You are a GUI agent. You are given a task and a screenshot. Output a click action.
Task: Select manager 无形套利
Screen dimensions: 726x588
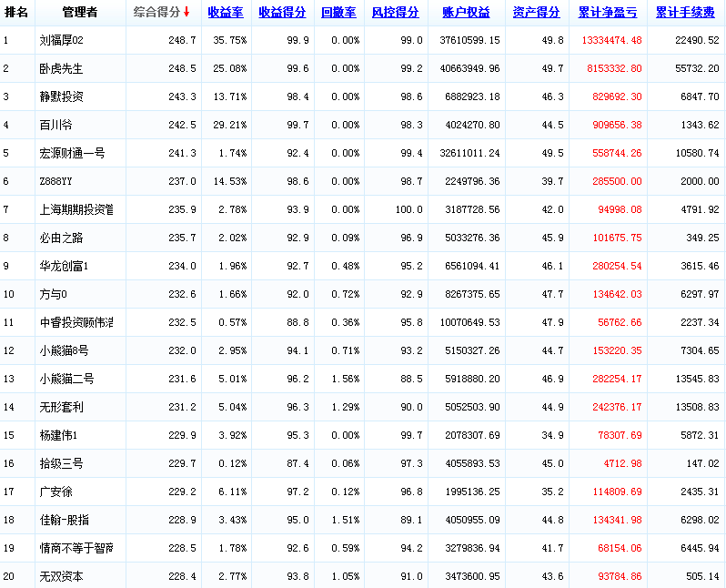pyautogui.click(x=61, y=407)
